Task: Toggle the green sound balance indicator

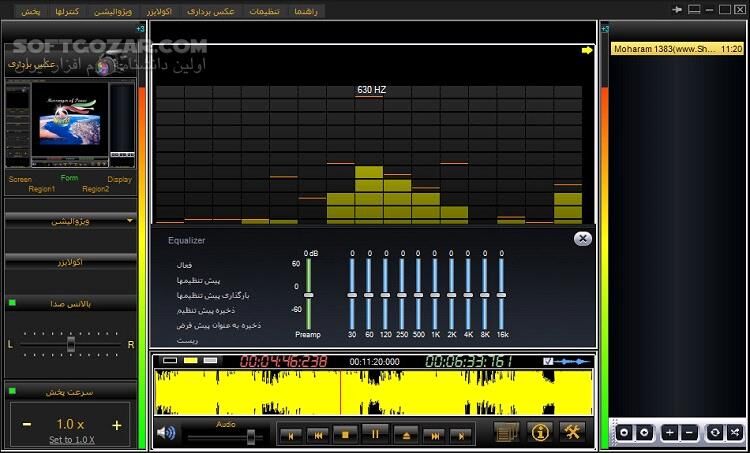Action: tap(12, 302)
